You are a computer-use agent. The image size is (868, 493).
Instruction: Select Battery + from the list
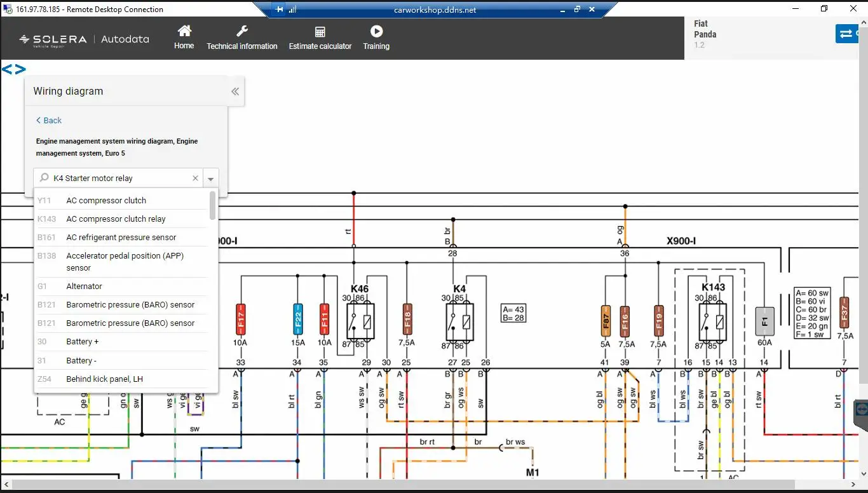point(83,342)
